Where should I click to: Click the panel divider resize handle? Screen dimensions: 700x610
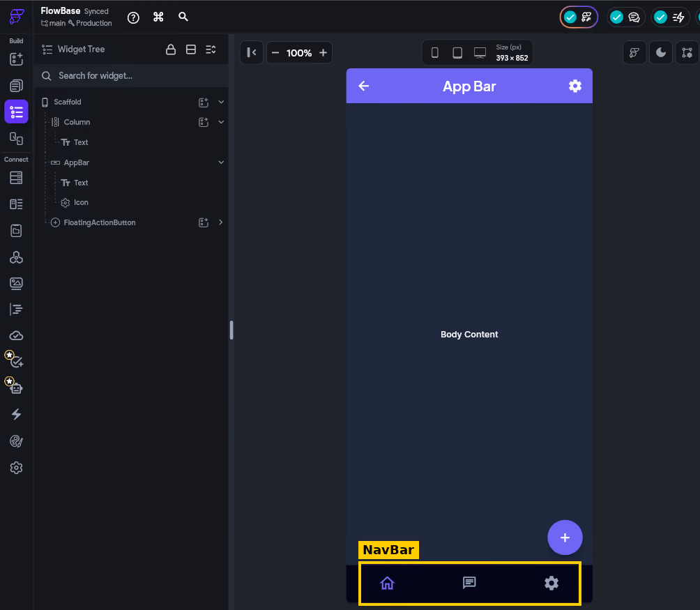pos(231,330)
